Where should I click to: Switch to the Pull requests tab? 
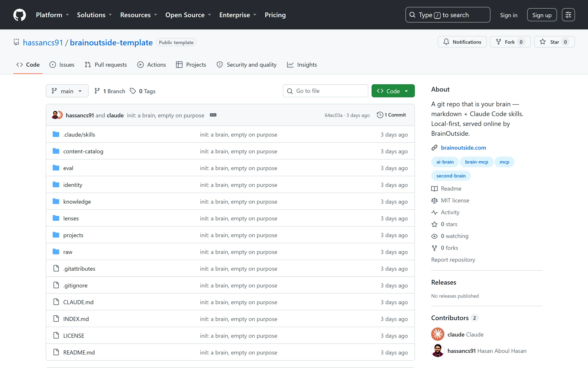[x=106, y=65]
